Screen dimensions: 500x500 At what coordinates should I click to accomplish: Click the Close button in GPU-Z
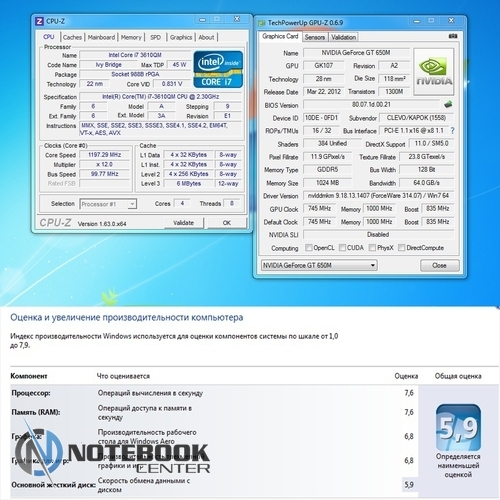pos(439,265)
